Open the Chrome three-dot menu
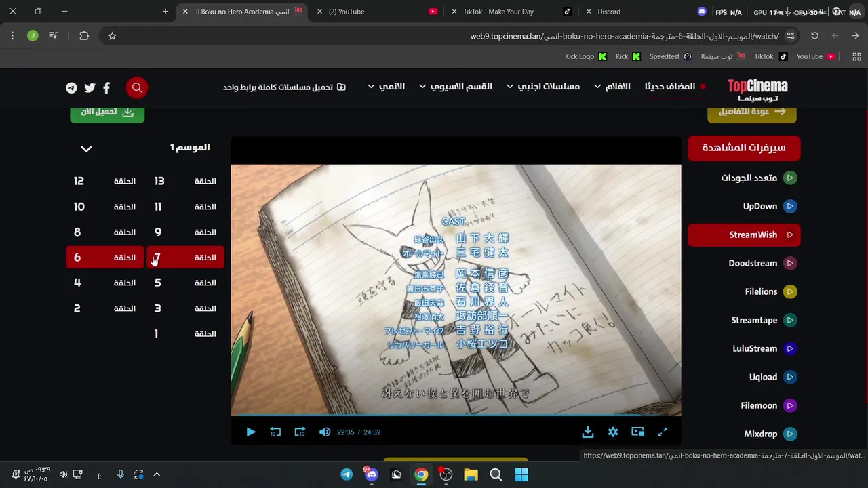Screen dimensions: 868x488 point(12,36)
